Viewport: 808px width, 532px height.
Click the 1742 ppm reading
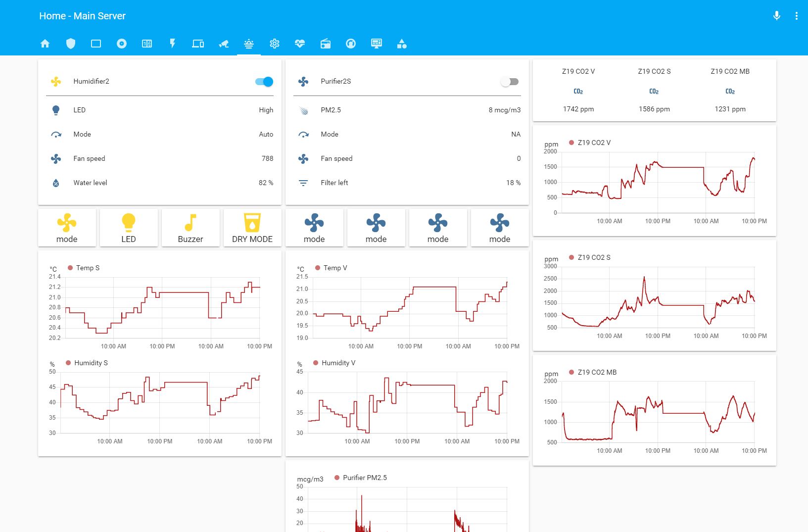pyautogui.click(x=578, y=109)
